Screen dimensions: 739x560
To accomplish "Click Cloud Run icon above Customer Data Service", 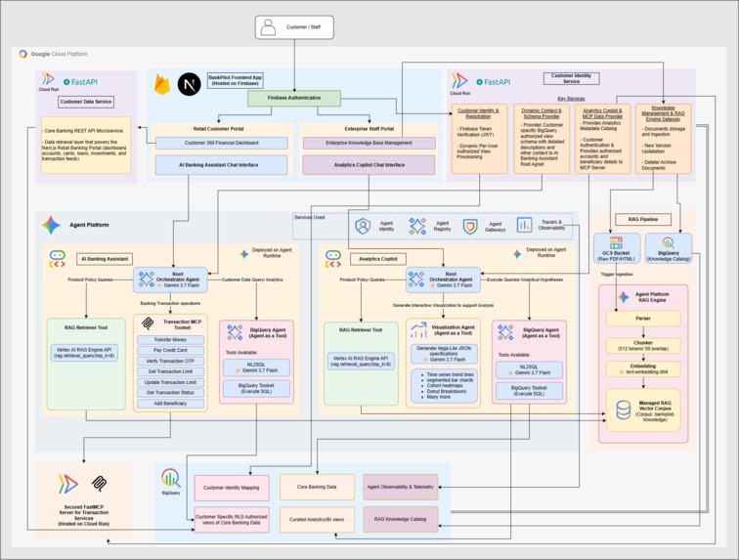I will pyautogui.click(x=48, y=79).
